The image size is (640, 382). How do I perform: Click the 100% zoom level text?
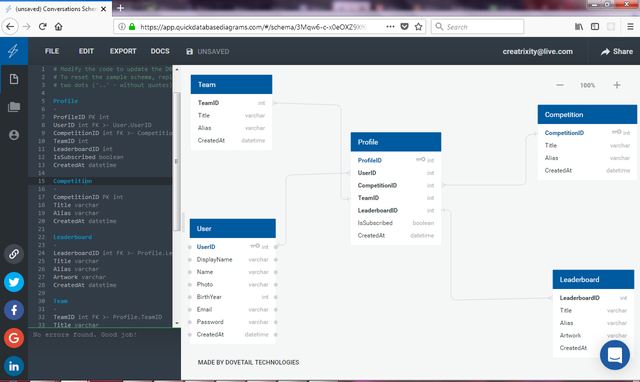[x=587, y=85]
